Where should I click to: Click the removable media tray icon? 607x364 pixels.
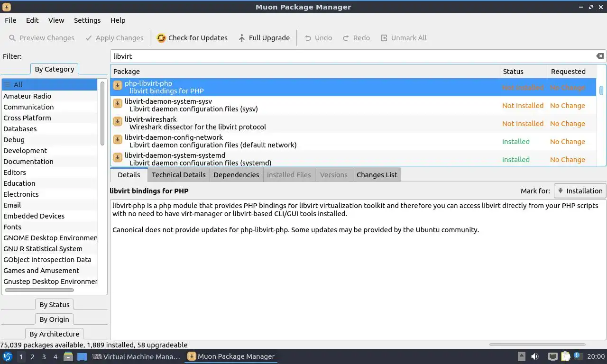pos(521,356)
